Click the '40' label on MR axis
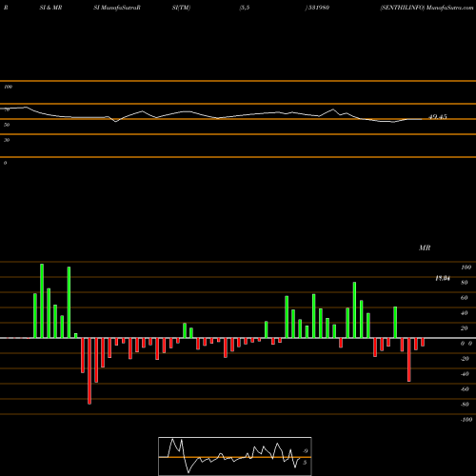 pyautogui.click(x=465, y=313)
